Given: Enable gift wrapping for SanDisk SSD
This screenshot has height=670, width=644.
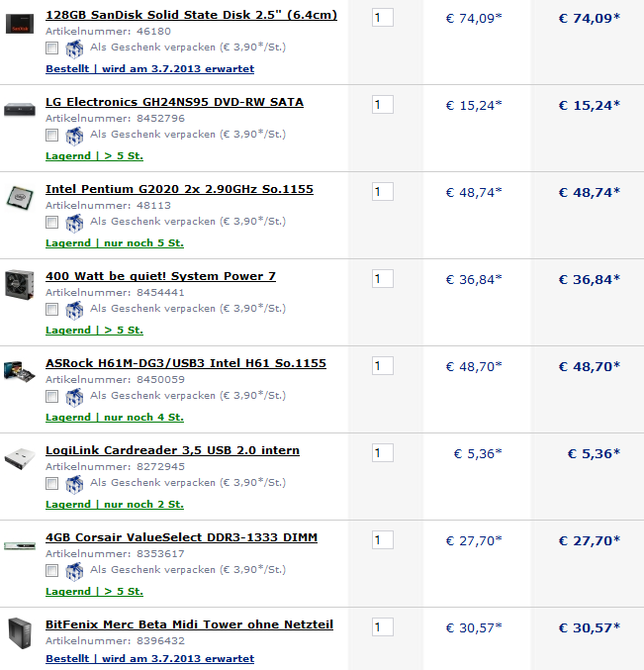Looking at the screenshot, I should tap(52, 48).
